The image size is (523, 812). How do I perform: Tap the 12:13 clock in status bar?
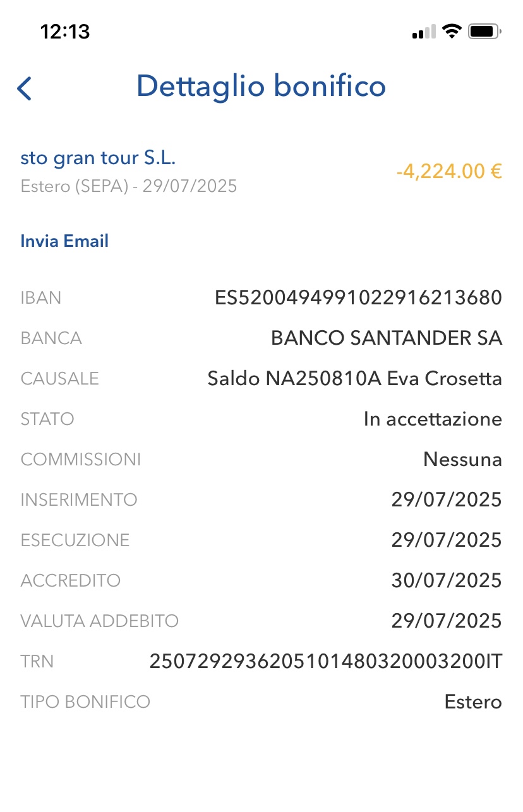point(65,31)
